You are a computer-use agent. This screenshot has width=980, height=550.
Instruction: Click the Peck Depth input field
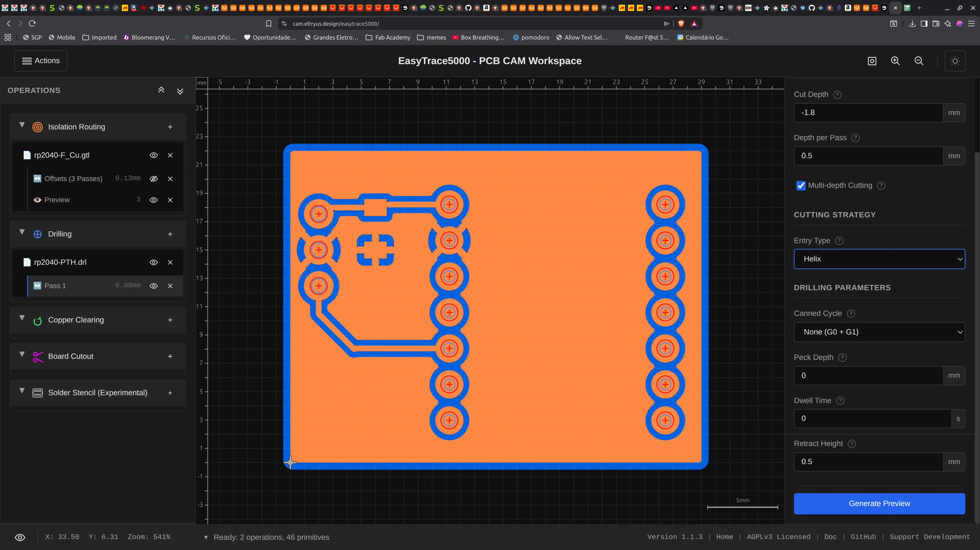pyautogui.click(x=868, y=375)
